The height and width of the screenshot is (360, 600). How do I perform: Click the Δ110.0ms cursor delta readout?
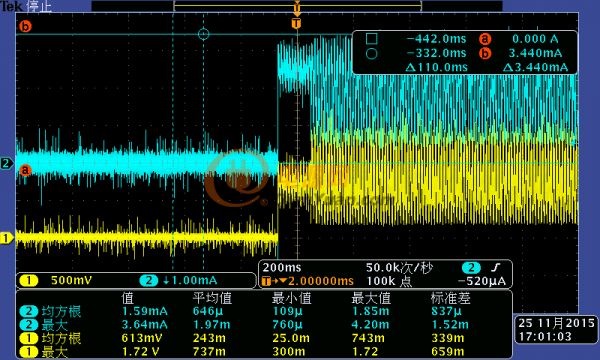click(437, 68)
